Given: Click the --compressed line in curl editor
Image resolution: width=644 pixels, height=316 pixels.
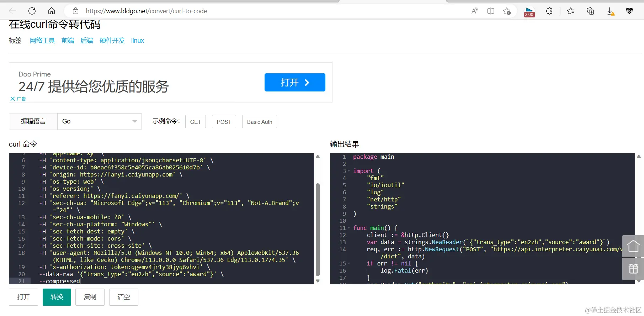Looking at the screenshot, I should 60,281.
